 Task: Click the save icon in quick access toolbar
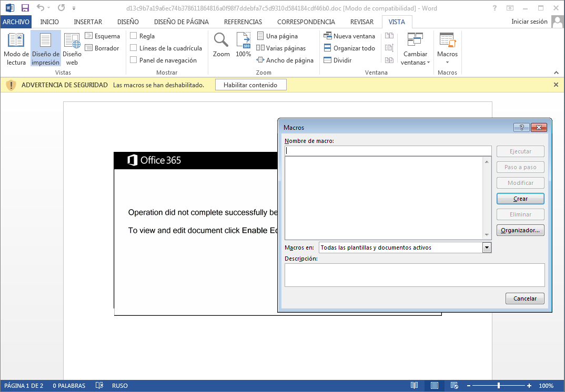pos(25,8)
